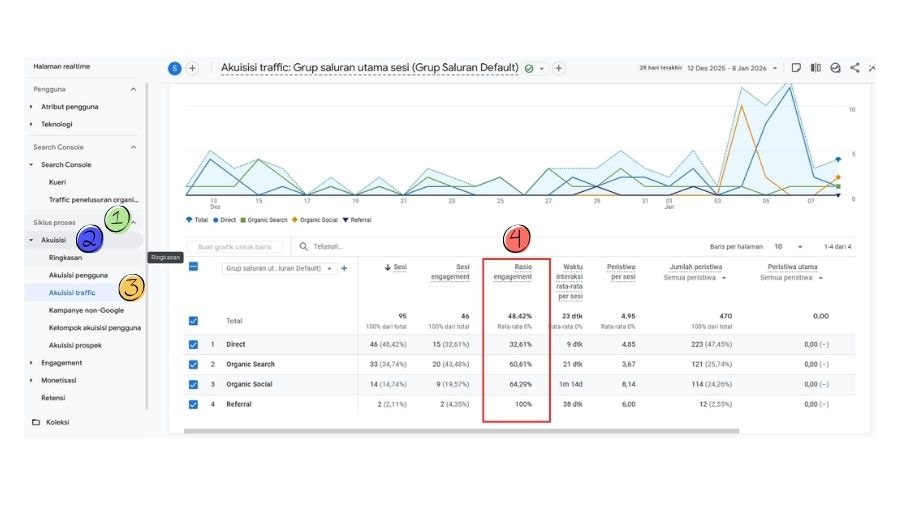Expand the Engagement section in sidebar
The image size is (900, 506).
coord(61,363)
